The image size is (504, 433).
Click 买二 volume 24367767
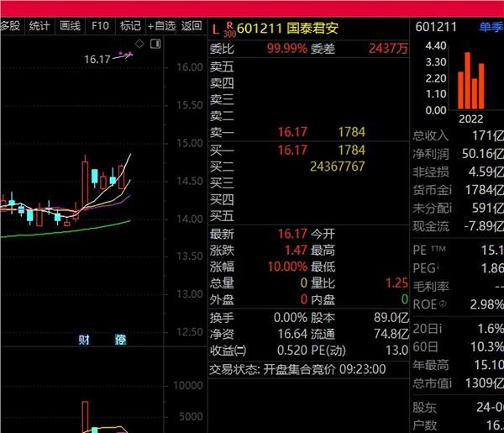click(x=337, y=166)
